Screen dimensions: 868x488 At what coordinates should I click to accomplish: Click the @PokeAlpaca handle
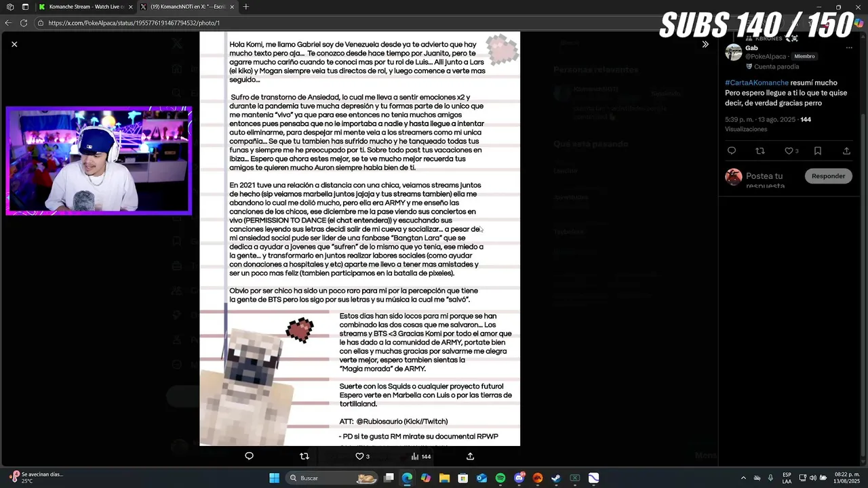[766, 57]
